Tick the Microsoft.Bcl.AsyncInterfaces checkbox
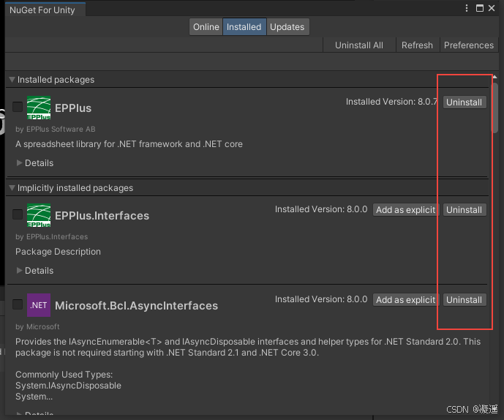This screenshot has width=504, height=420. (x=18, y=304)
